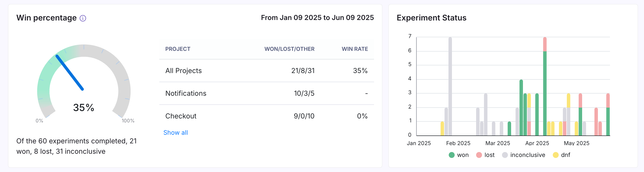
Task: Click the blue gauge needle
Action: click(70, 72)
